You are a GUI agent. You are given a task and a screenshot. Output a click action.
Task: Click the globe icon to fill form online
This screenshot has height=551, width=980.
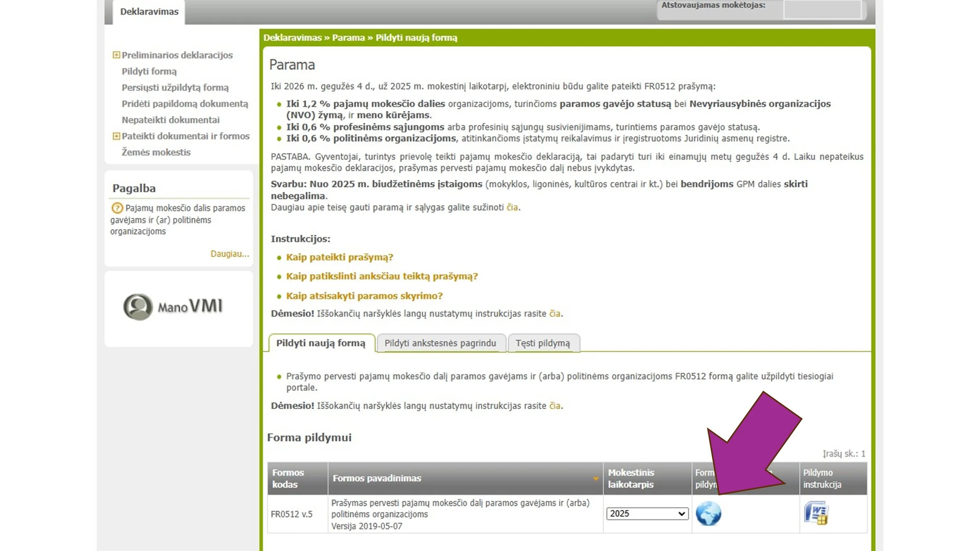708,513
